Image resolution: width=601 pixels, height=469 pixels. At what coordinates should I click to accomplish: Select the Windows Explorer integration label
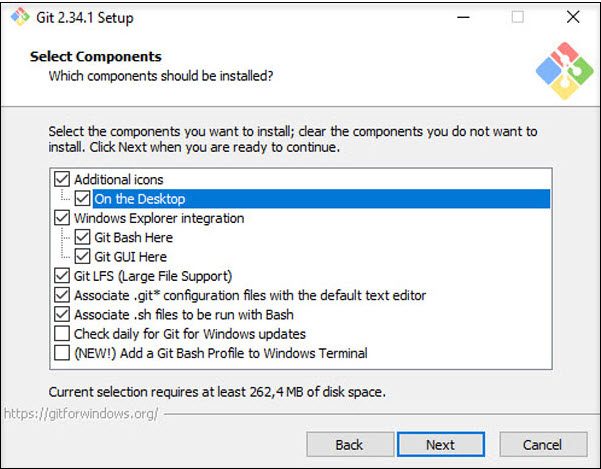coord(159,218)
